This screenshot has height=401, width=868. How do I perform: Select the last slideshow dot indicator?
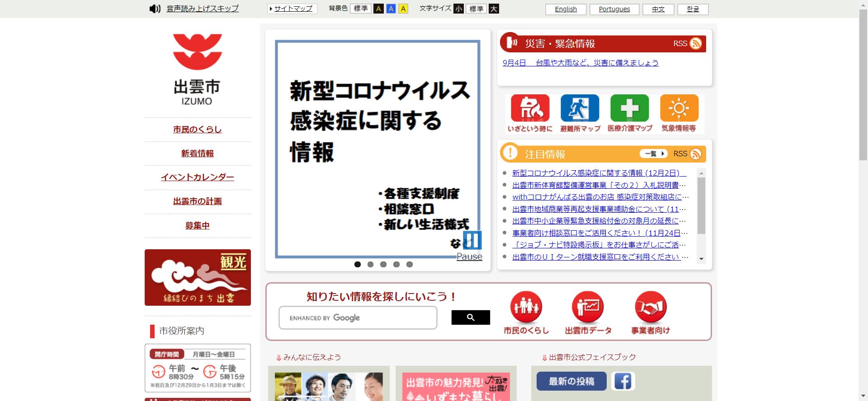pyautogui.click(x=410, y=265)
